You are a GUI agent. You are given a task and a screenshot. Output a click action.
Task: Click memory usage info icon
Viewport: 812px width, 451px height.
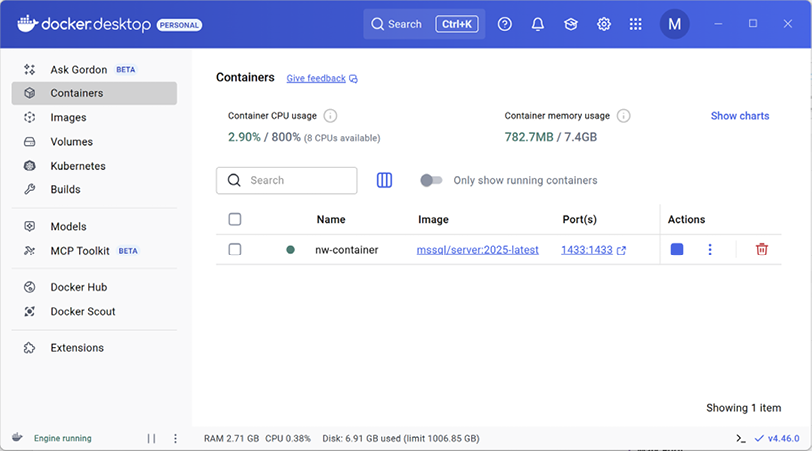[624, 115]
